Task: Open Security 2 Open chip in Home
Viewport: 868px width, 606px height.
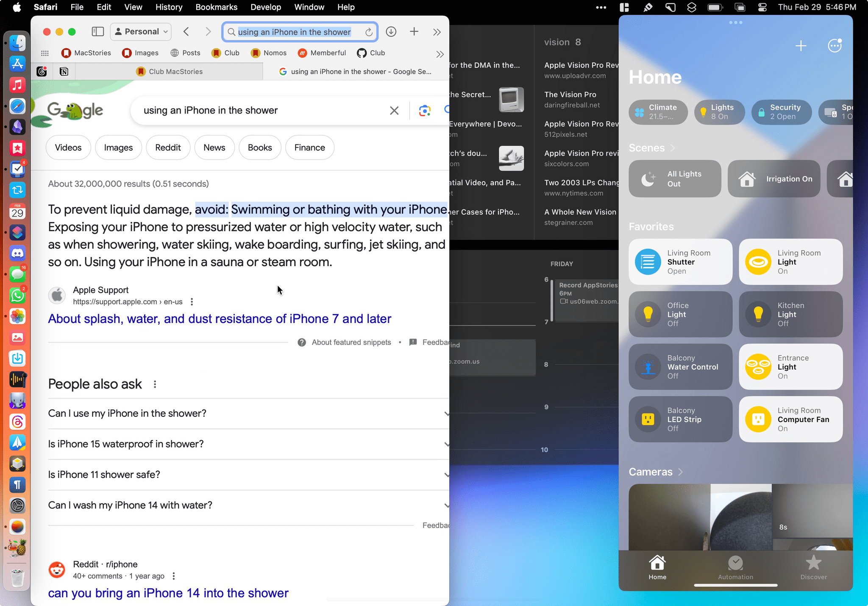Action: click(781, 112)
